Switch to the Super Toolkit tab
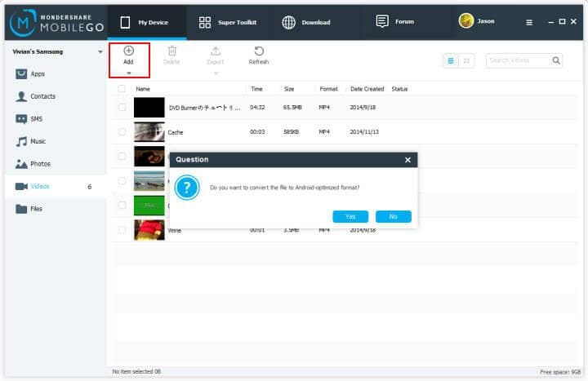The height and width of the screenshot is (381, 588). coord(228,22)
